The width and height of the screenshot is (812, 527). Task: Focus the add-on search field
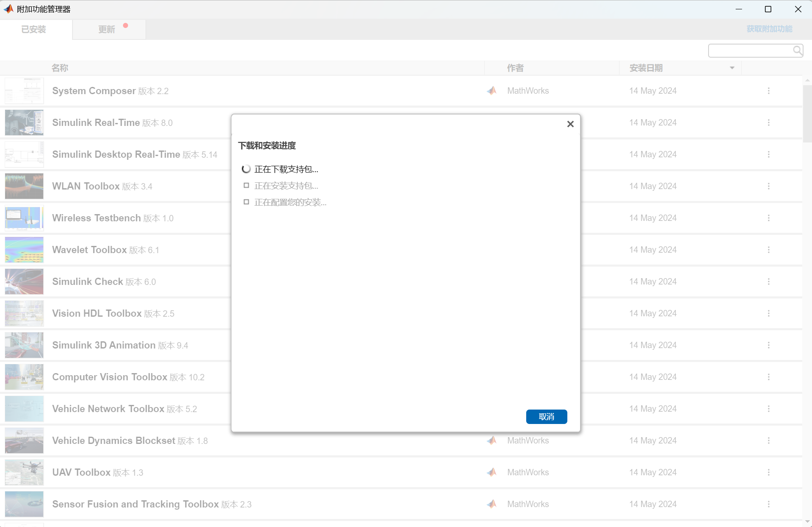751,51
